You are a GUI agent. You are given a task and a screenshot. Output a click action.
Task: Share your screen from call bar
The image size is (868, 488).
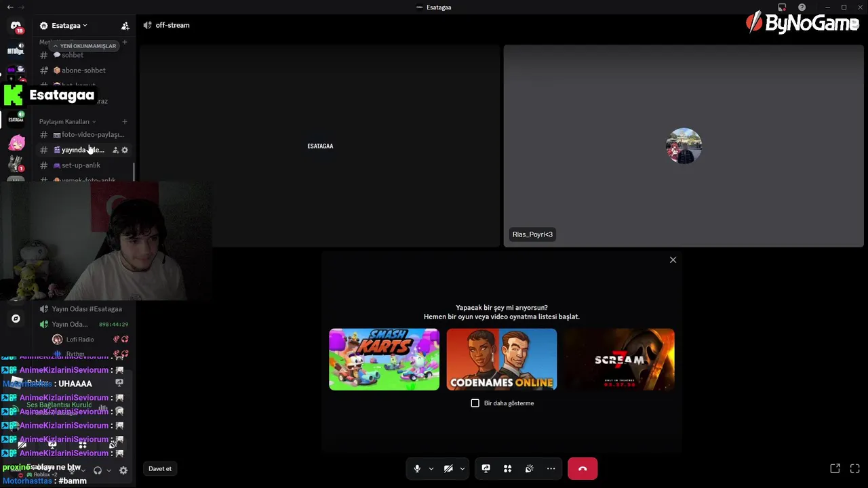(x=486, y=468)
